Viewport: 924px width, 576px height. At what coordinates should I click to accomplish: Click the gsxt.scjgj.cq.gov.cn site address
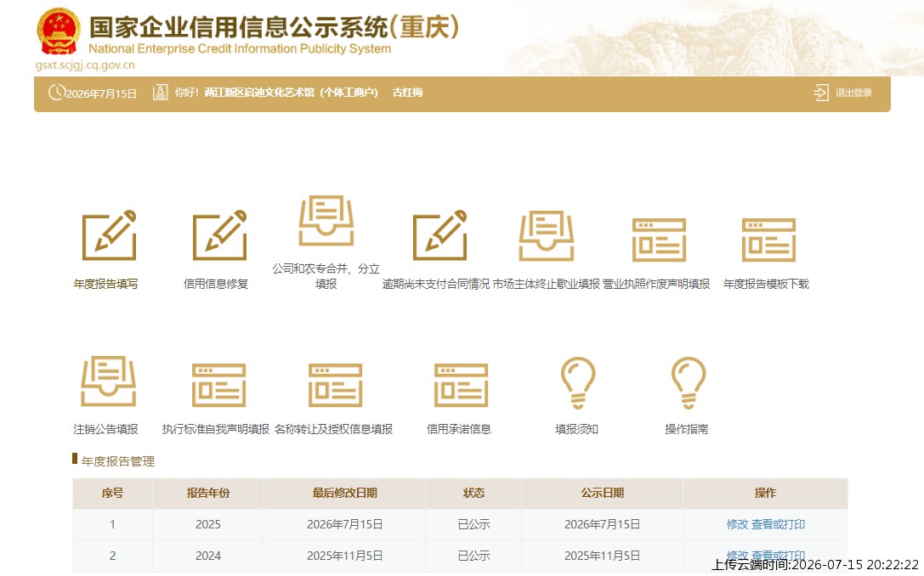tap(85, 65)
